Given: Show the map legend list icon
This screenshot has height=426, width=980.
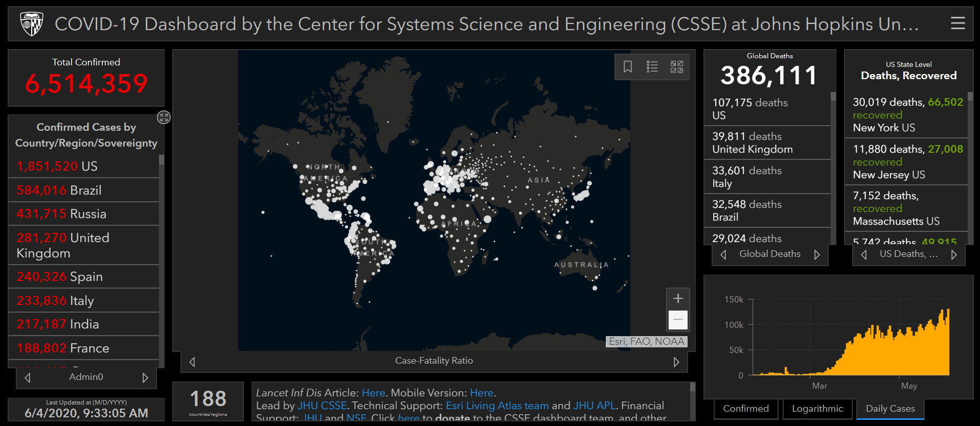Looking at the screenshot, I should tap(652, 67).
